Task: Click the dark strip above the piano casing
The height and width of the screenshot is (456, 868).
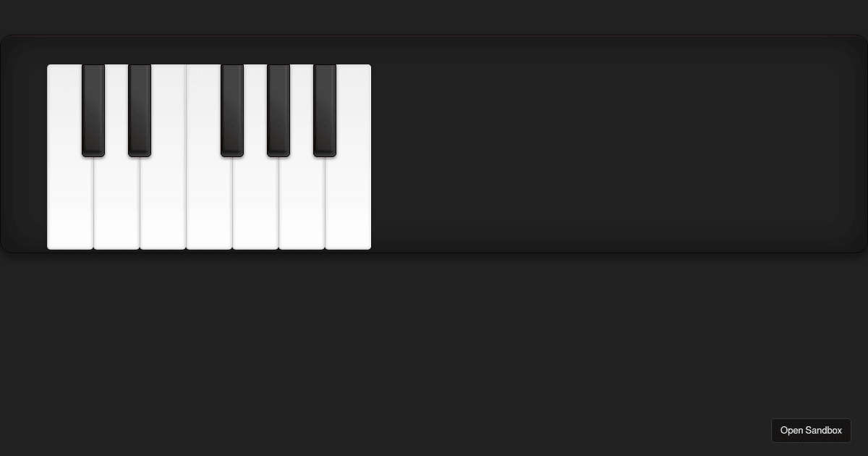Action: [x=434, y=17]
